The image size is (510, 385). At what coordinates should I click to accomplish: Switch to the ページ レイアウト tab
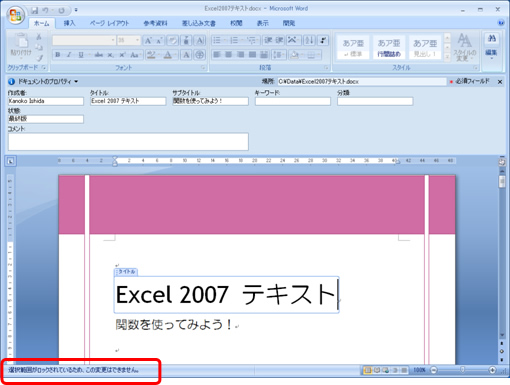109,23
